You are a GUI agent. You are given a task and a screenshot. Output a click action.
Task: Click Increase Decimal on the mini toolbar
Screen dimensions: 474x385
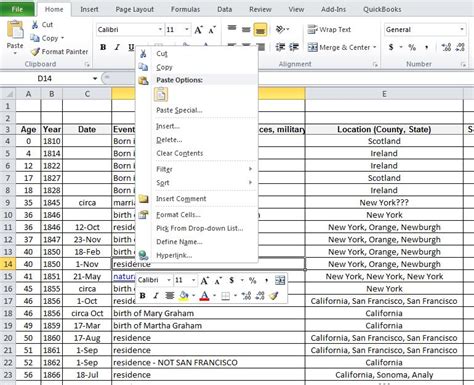click(246, 296)
